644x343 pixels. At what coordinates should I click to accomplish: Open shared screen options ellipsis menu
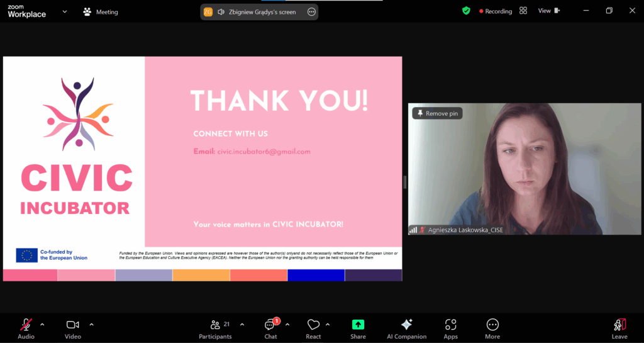(x=311, y=12)
